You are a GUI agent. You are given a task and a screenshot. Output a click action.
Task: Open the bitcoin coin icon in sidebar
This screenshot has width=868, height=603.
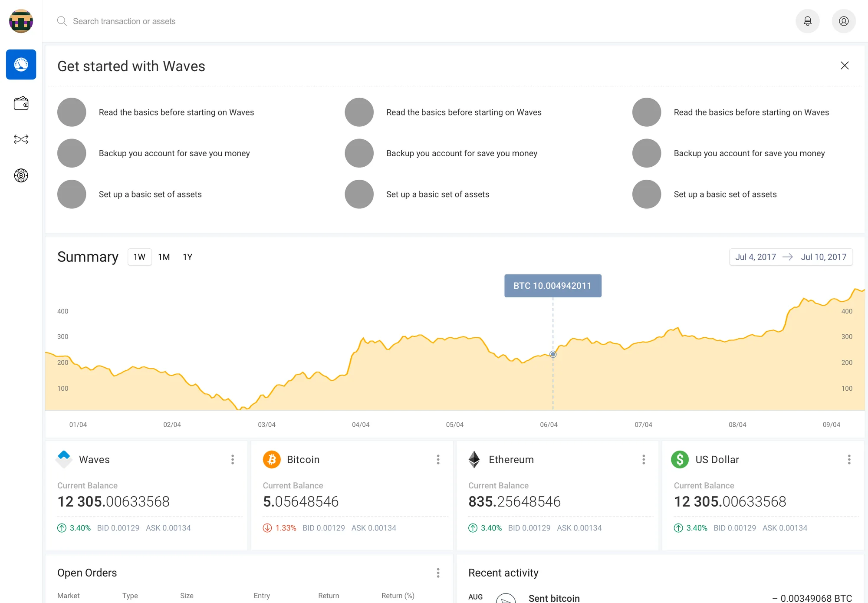point(21,175)
